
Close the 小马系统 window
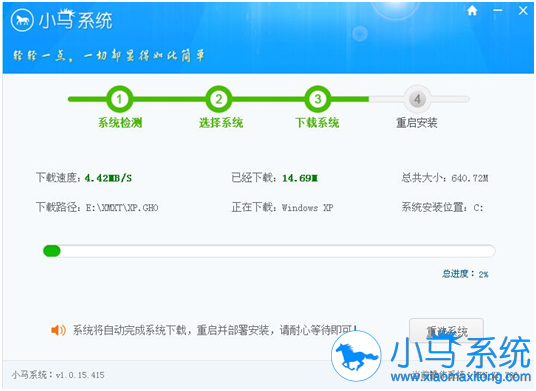523,11
